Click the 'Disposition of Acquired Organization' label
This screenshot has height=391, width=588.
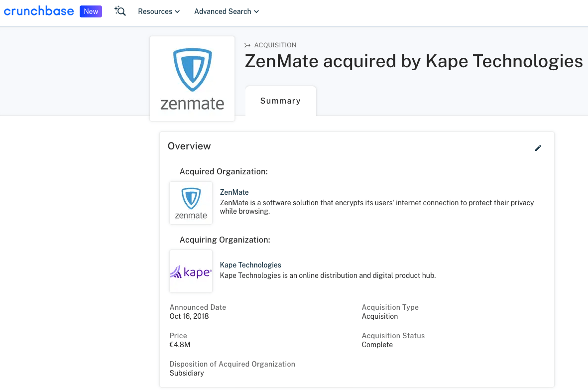click(x=233, y=365)
